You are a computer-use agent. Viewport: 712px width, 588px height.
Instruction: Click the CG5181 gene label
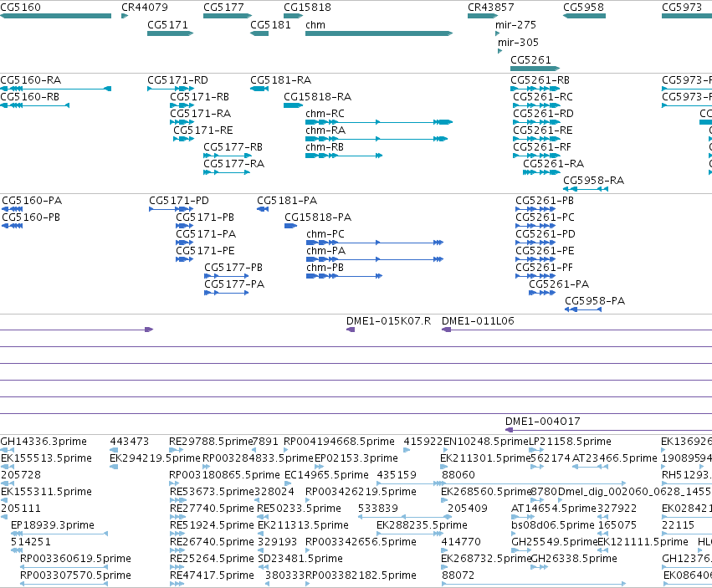click(x=270, y=24)
